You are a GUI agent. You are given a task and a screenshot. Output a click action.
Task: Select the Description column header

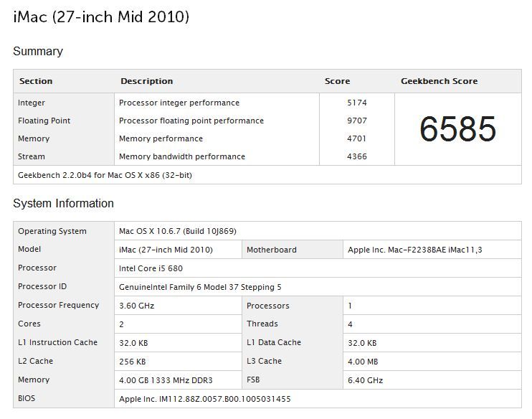[146, 81]
